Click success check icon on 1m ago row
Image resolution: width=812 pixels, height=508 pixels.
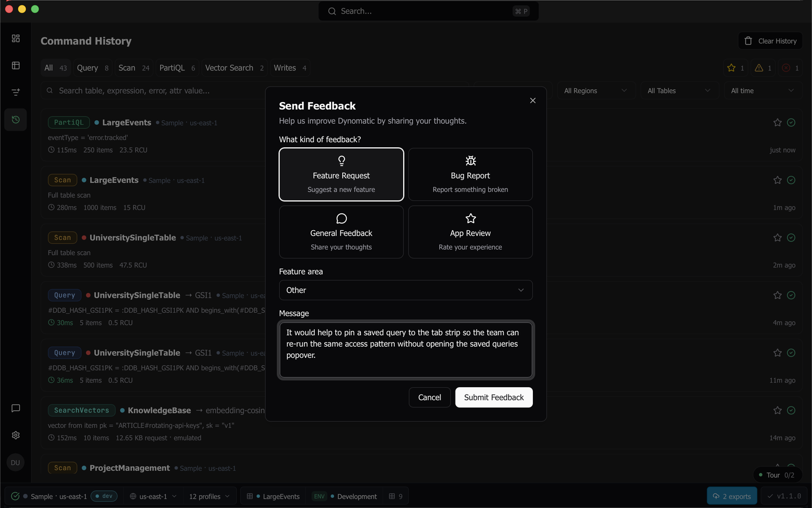tap(791, 180)
